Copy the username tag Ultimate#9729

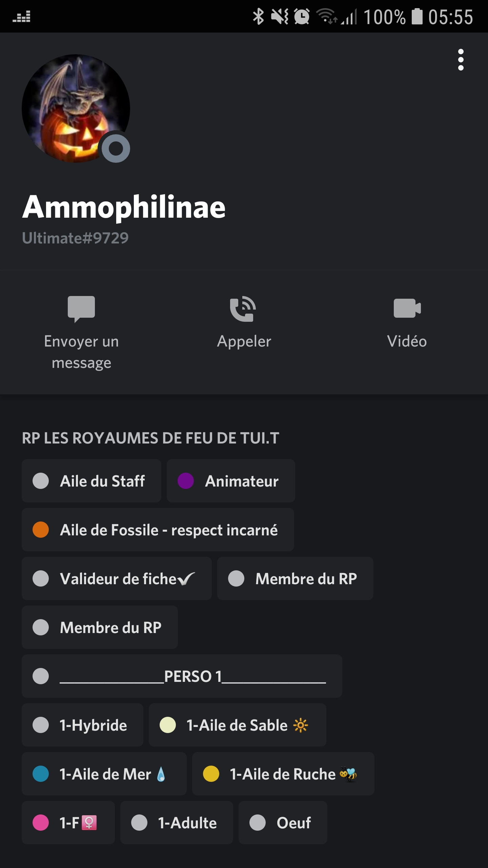pos(75,238)
